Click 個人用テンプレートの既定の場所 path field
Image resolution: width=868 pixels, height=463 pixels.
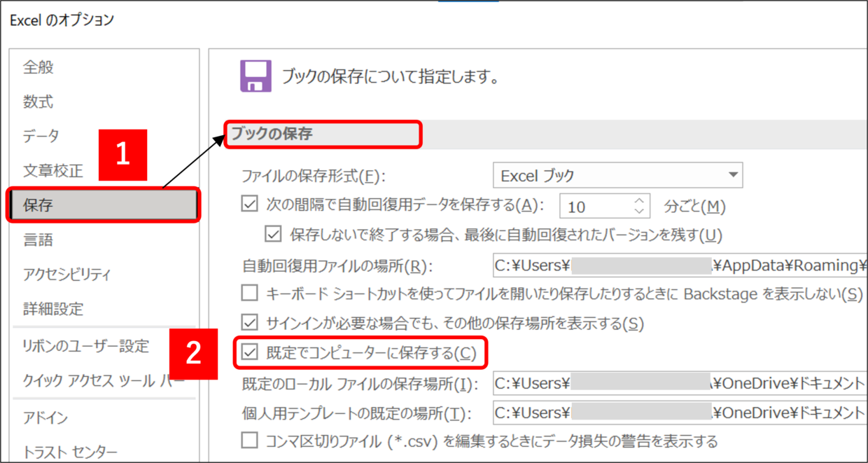(x=680, y=411)
